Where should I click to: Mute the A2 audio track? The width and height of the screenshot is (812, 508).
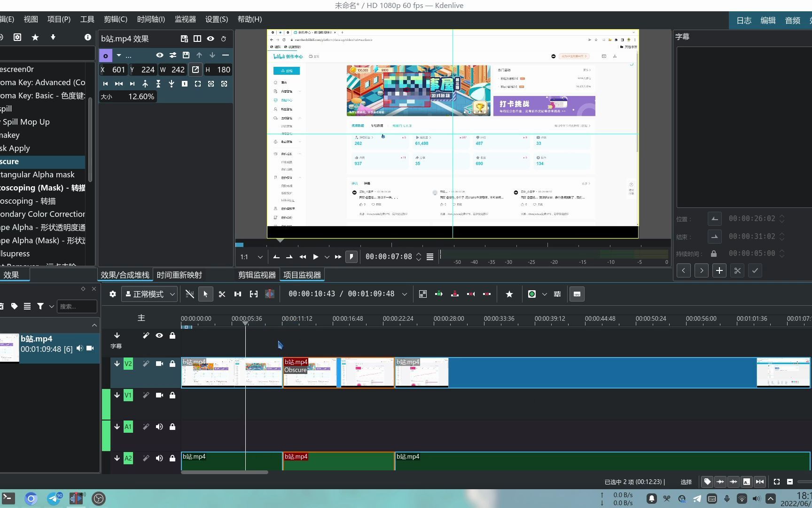(x=159, y=458)
